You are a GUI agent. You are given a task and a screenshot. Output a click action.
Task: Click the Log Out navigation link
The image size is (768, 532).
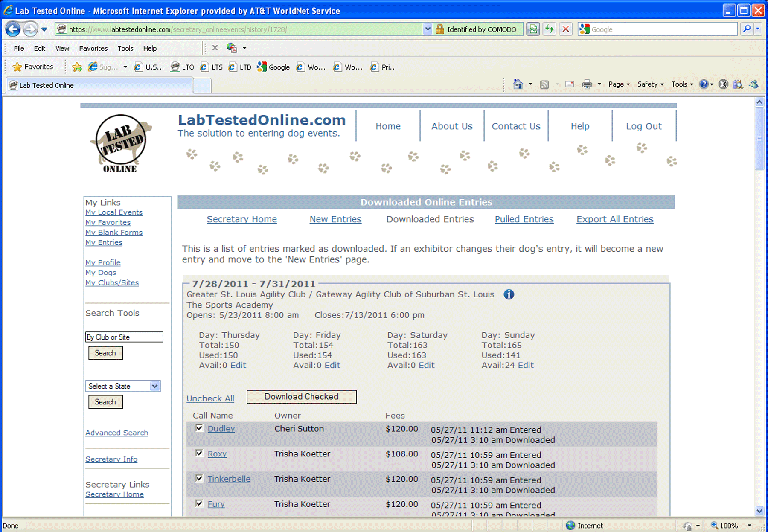pyautogui.click(x=644, y=126)
